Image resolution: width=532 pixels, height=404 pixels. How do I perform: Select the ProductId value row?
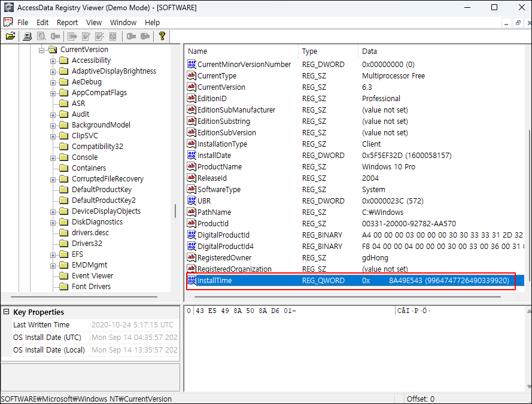(x=355, y=223)
